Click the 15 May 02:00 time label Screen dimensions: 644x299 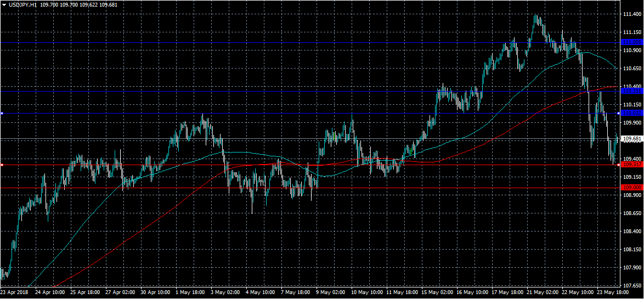tap(437, 292)
